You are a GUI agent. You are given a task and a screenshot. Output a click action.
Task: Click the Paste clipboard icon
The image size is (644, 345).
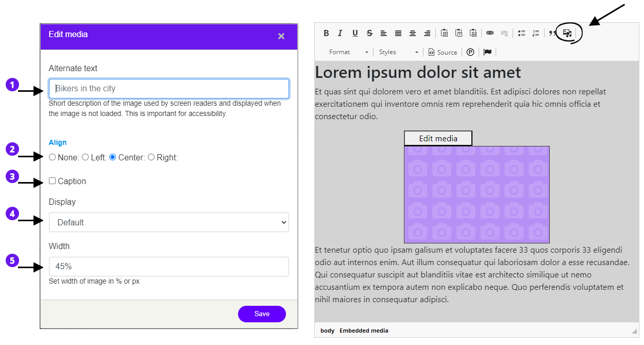445,33
